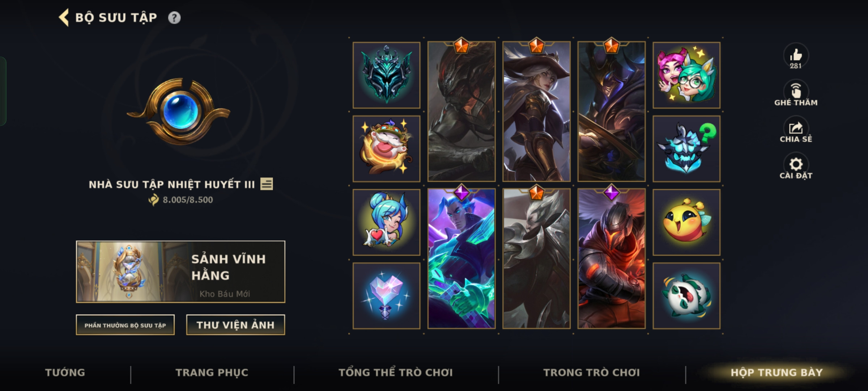Screen dimensions: 868x391
Task: Click the blue orb collector badge
Action: pos(179,111)
